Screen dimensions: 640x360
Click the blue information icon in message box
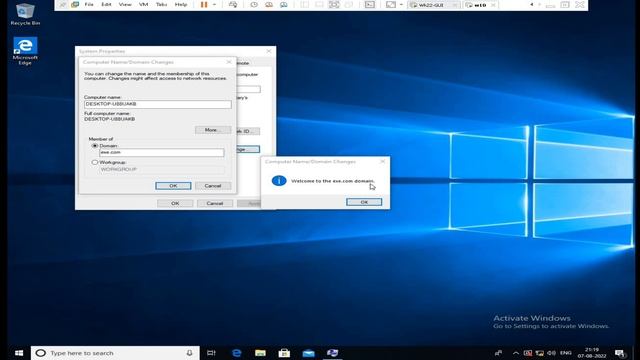point(279,180)
